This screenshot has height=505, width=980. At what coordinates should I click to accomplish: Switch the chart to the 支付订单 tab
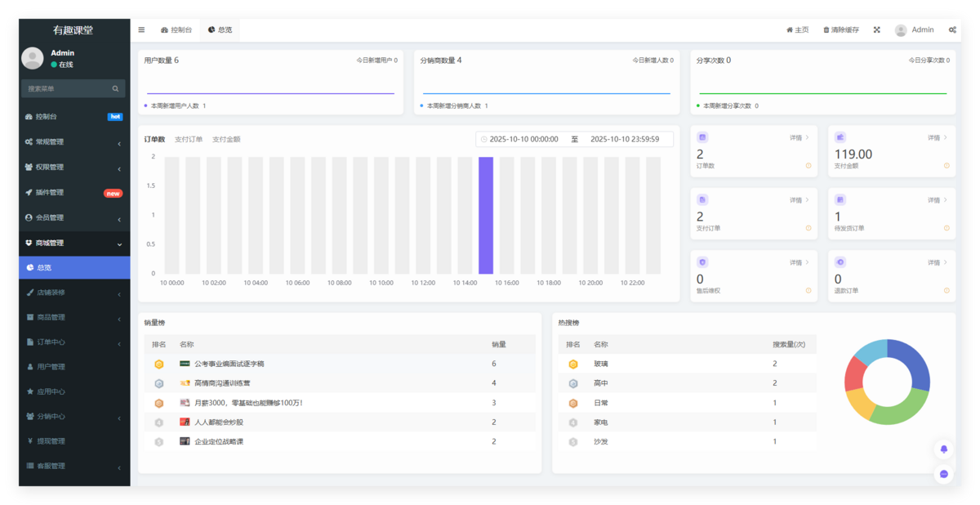click(189, 140)
